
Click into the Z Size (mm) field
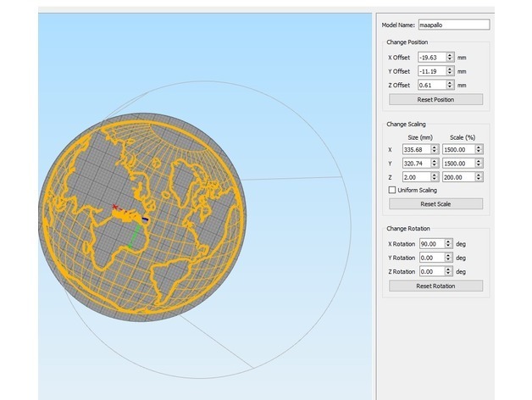point(415,177)
